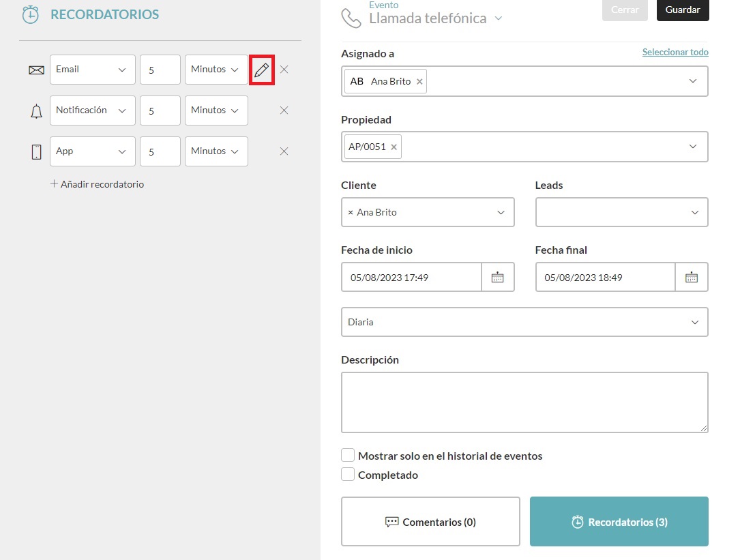Open the Fecha final calendar picker

692,278
